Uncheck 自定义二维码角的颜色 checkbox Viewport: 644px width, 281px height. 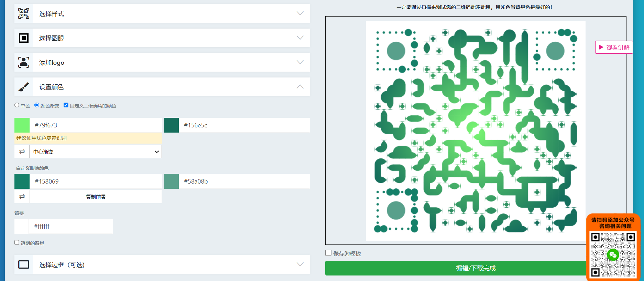(66, 105)
